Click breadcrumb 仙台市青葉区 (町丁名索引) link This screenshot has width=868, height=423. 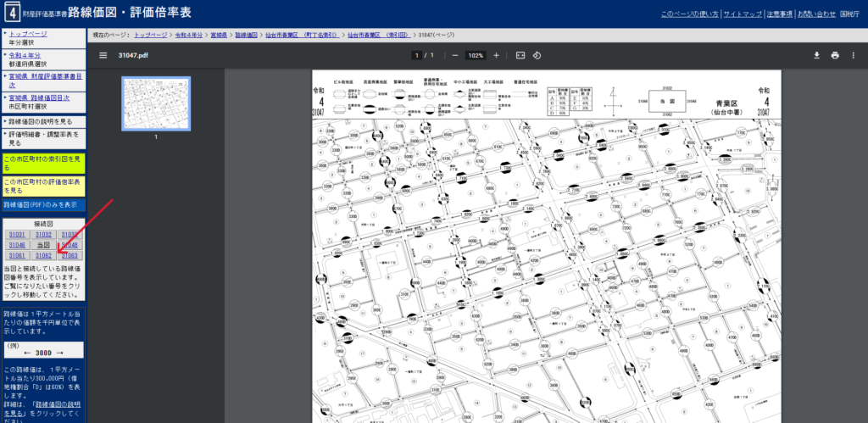coord(303,35)
